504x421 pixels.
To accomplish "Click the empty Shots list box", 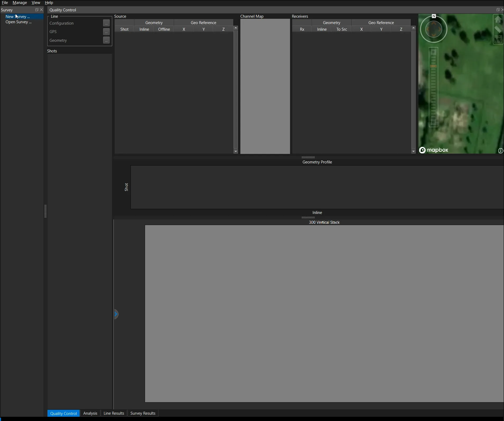I will pyautogui.click(x=80, y=231).
